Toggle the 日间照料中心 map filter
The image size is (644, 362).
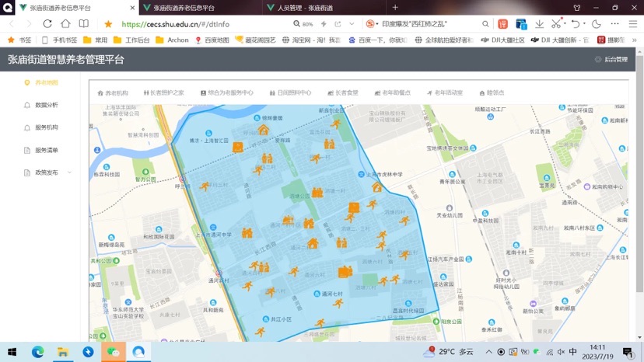pyautogui.click(x=290, y=92)
